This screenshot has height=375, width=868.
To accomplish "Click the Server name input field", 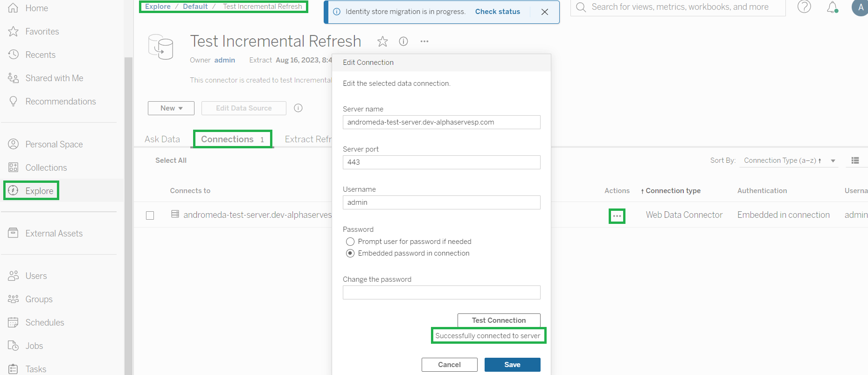I will [441, 122].
